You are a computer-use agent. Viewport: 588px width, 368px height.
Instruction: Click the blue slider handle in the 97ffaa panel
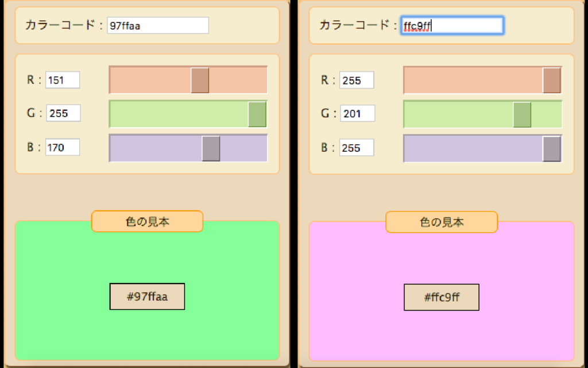(211, 149)
